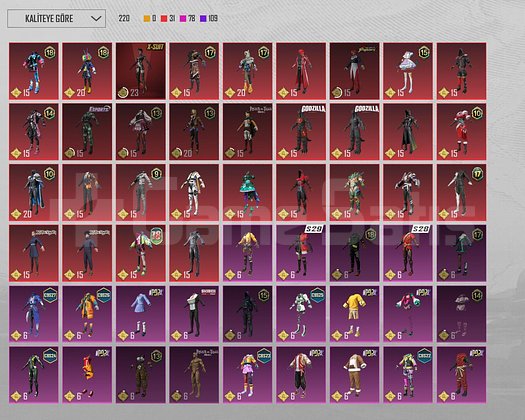
Task: Click the level 9 badge on the grey outfit
Action: [156, 174]
